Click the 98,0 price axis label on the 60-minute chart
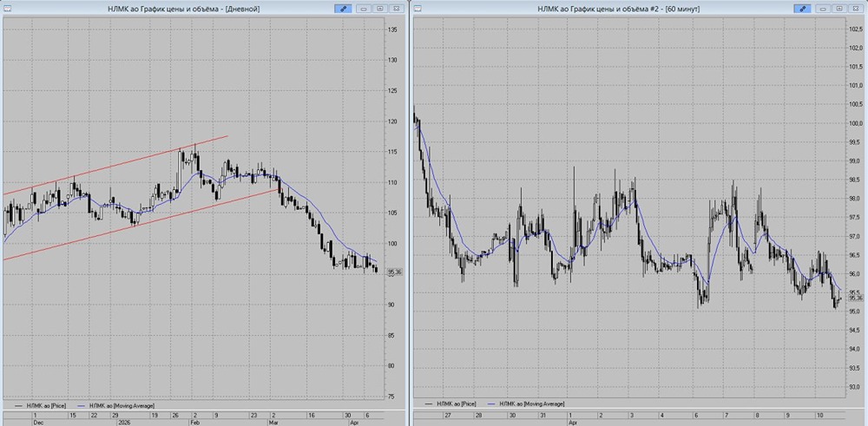The image size is (868, 426). [855, 198]
